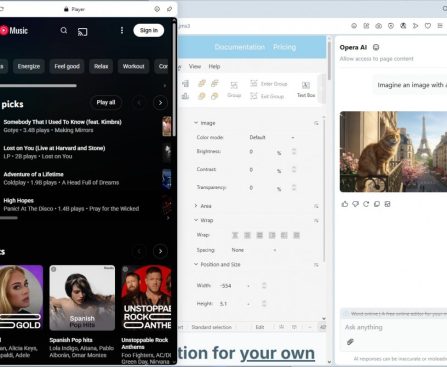The height and width of the screenshot is (367, 447).
Task: Click the Height value stepper
Action: [x=264, y=304]
